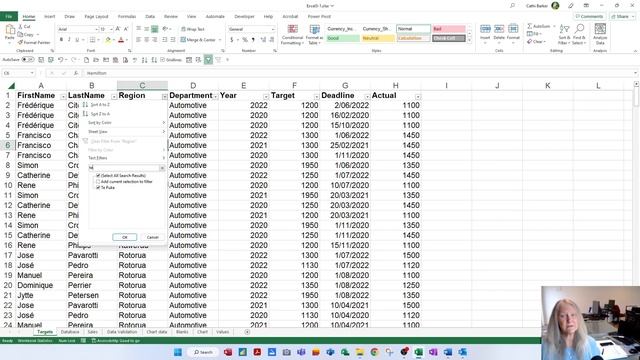This screenshot has width=640, height=360.
Task: Click the Percent Style icon
Action: tap(245, 40)
